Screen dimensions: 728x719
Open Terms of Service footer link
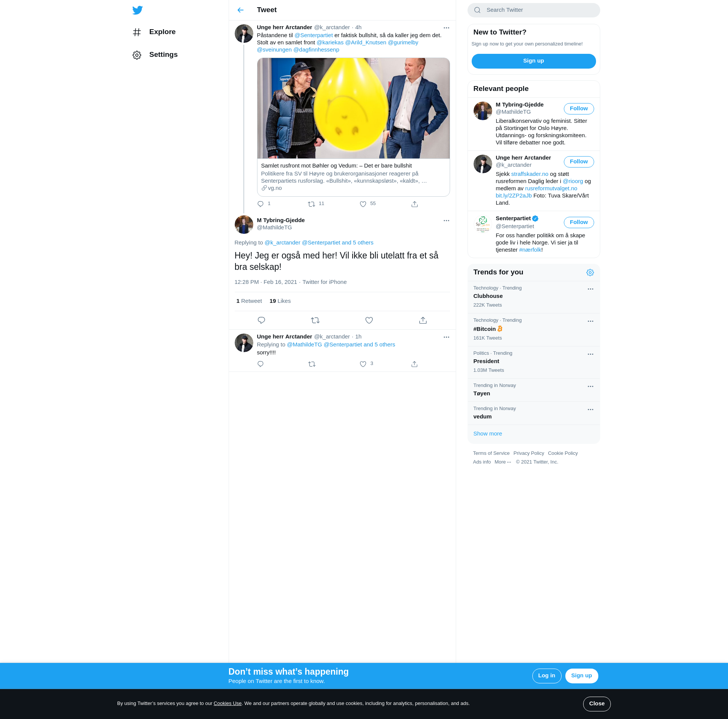point(491,453)
